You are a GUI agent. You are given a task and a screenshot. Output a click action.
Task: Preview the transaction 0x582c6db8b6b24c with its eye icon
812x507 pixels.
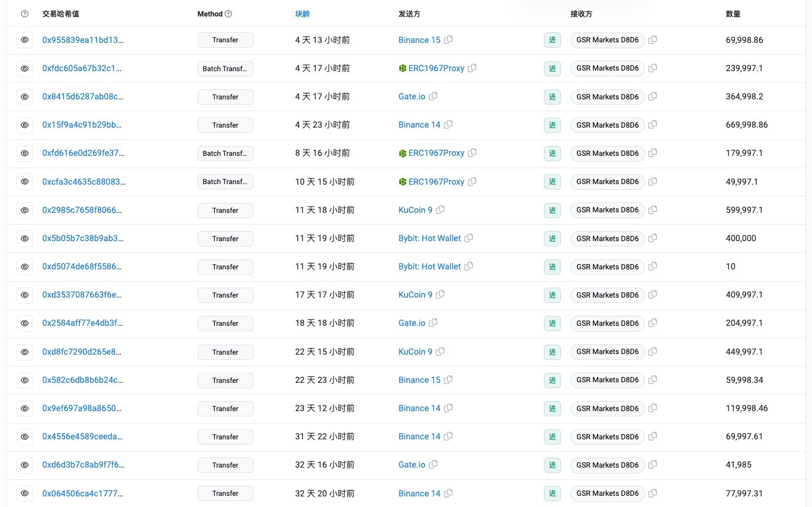(x=25, y=380)
